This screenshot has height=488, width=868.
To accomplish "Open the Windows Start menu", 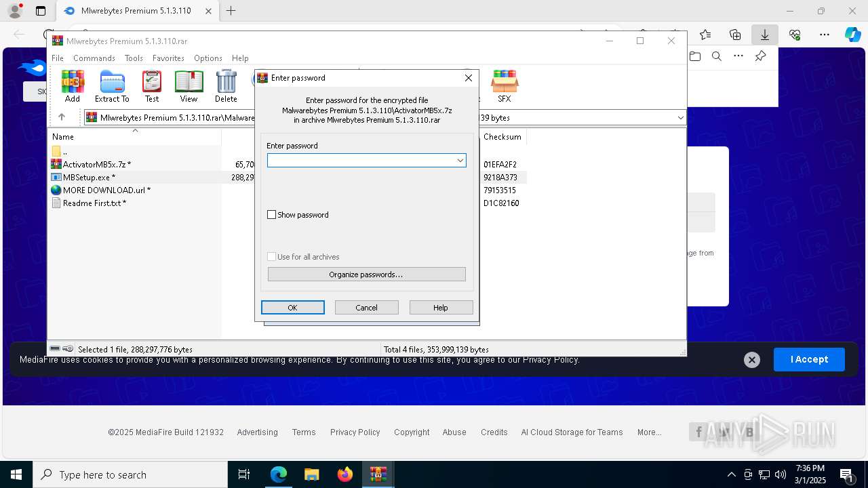I will pos(16,474).
